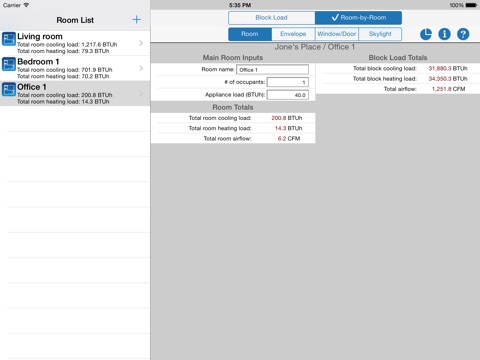
Task: Expand Living room row chevron
Action: click(141, 43)
